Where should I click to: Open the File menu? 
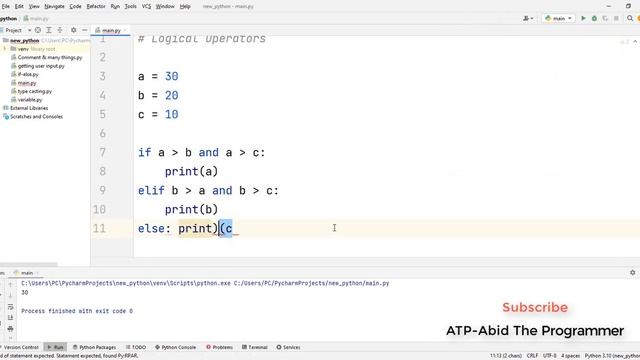5,7
